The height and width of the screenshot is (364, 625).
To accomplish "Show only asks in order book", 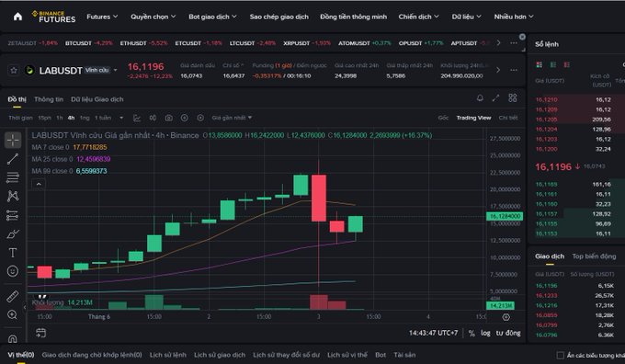I will pos(566,64).
